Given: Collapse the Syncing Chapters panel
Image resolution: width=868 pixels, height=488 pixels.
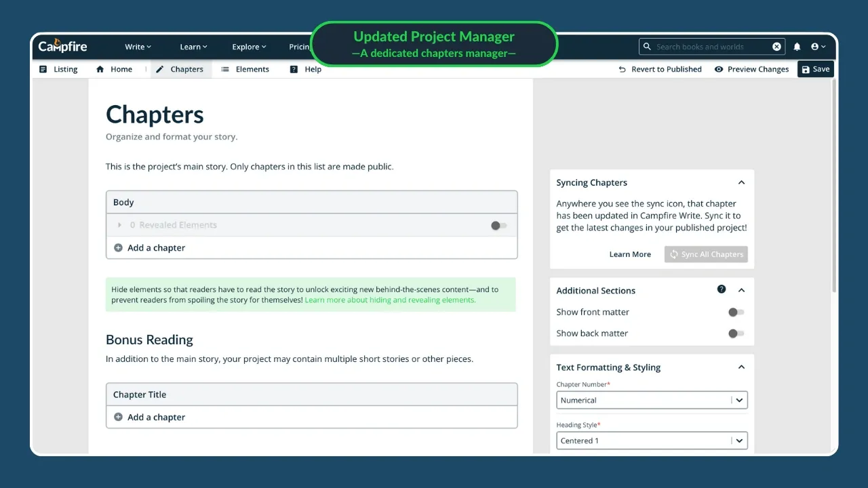Looking at the screenshot, I should pos(741,182).
